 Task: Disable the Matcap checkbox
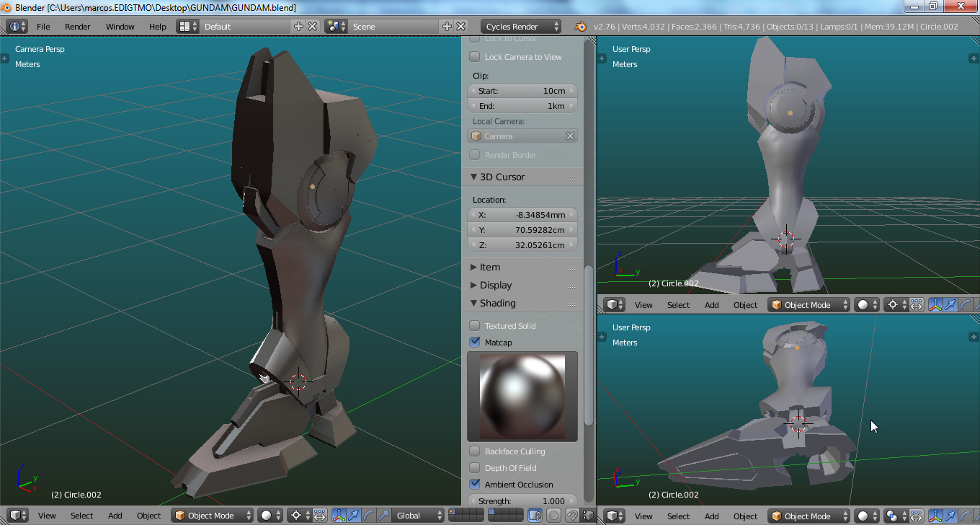[475, 343]
